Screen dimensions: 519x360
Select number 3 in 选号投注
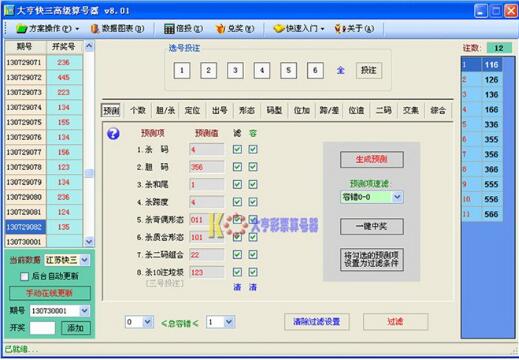235,70
